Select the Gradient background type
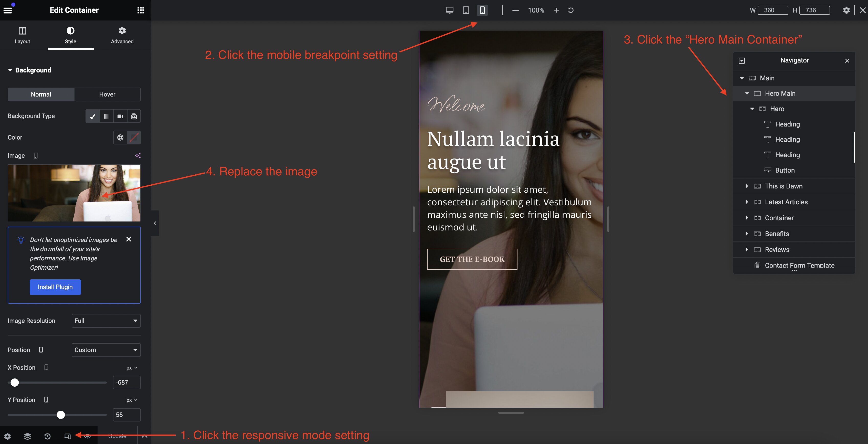 (106, 116)
